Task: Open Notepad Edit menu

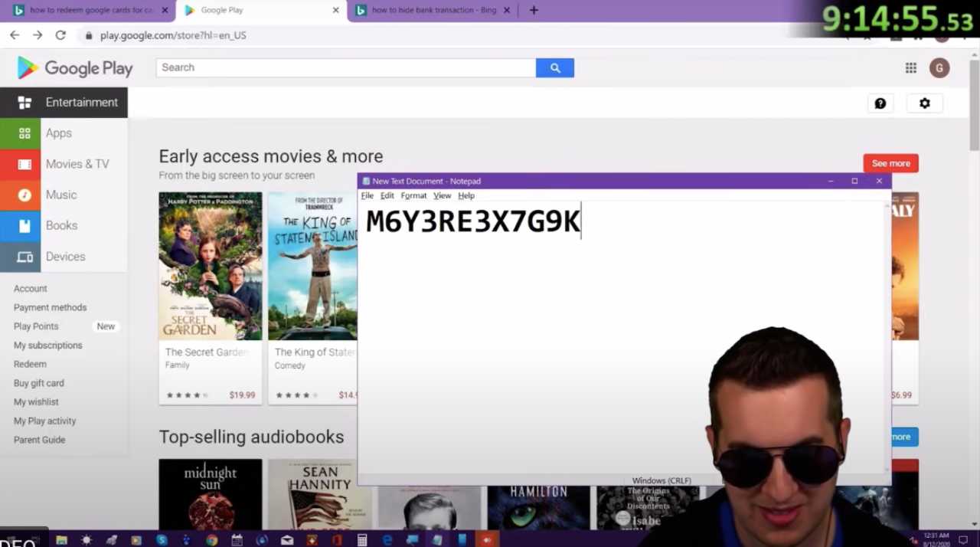Action: 387,195
